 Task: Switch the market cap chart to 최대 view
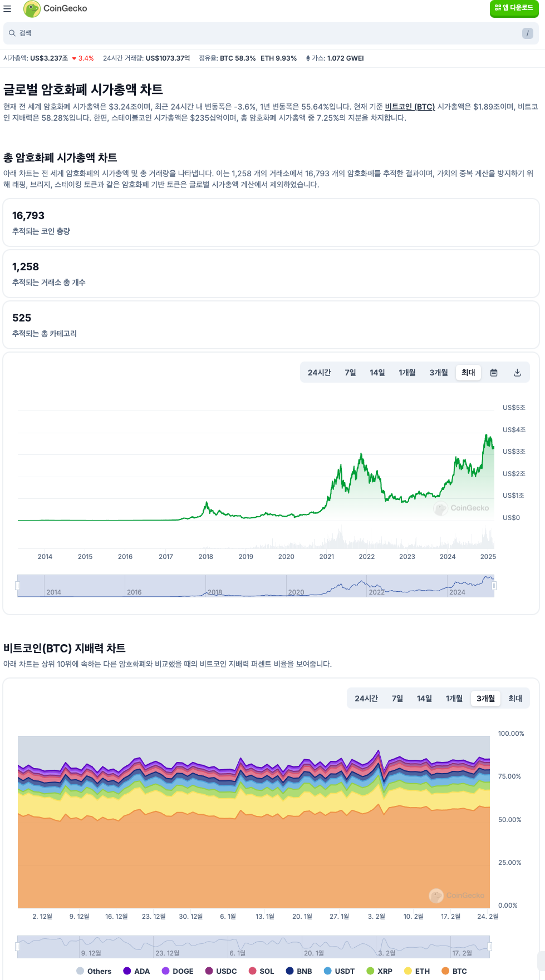468,373
